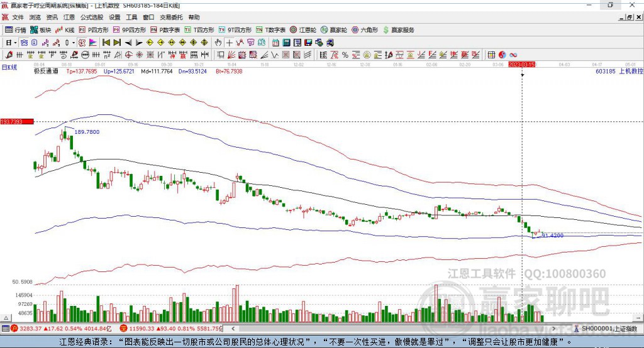Expand the triangle at chart bottom-left corner
The image size is (644, 348).
click(6, 318)
